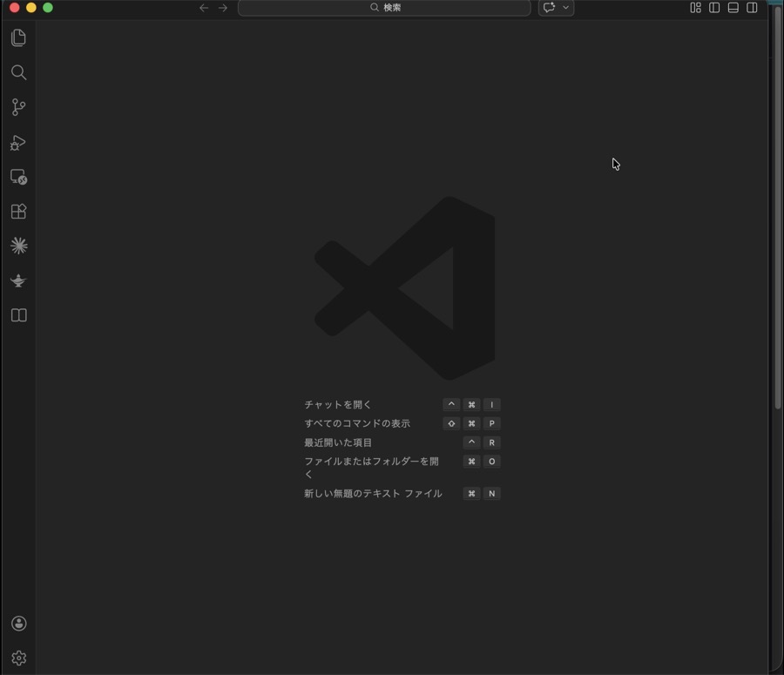Open the Remote Explorer view
The image size is (784, 675).
pyautogui.click(x=18, y=177)
